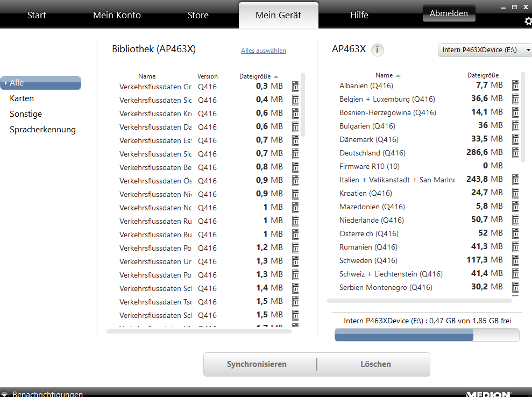Open the Intern P463XDevice (E:\) dropdown

[484, 50]
